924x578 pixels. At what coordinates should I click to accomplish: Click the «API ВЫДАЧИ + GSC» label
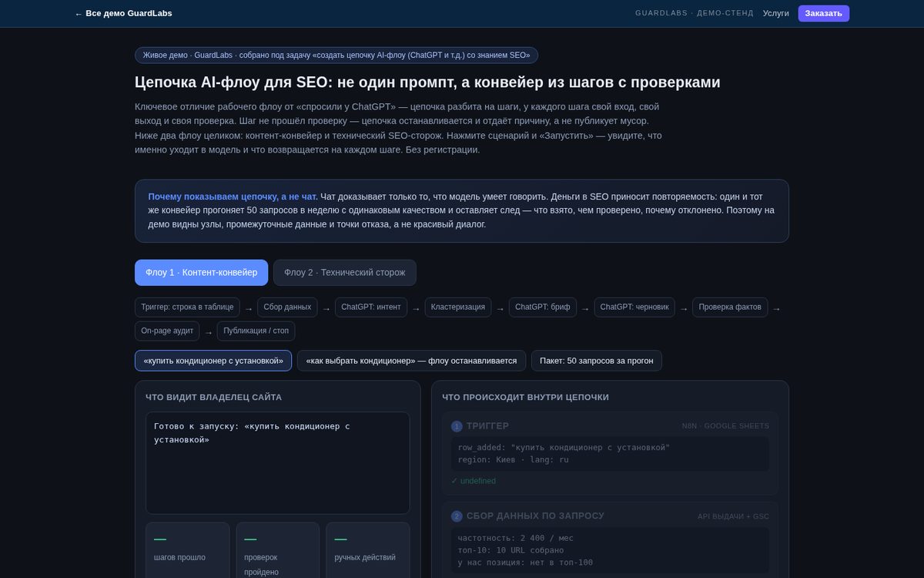pos(733,516)
